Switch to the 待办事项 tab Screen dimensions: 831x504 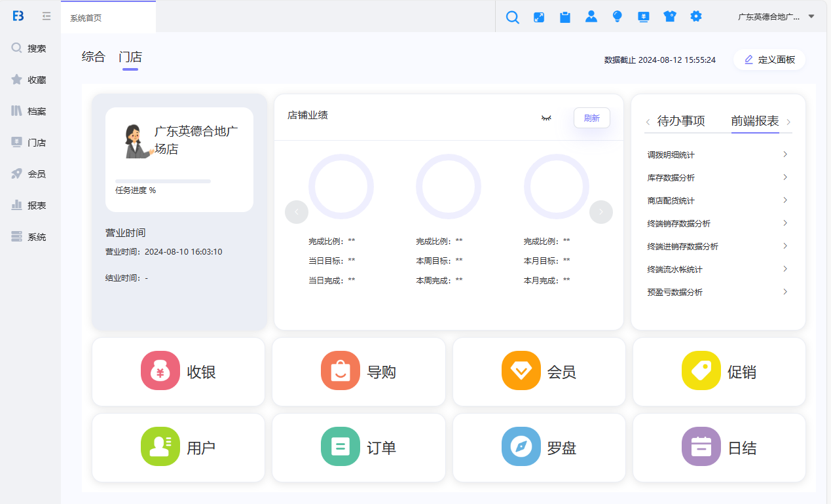[680, 121]
